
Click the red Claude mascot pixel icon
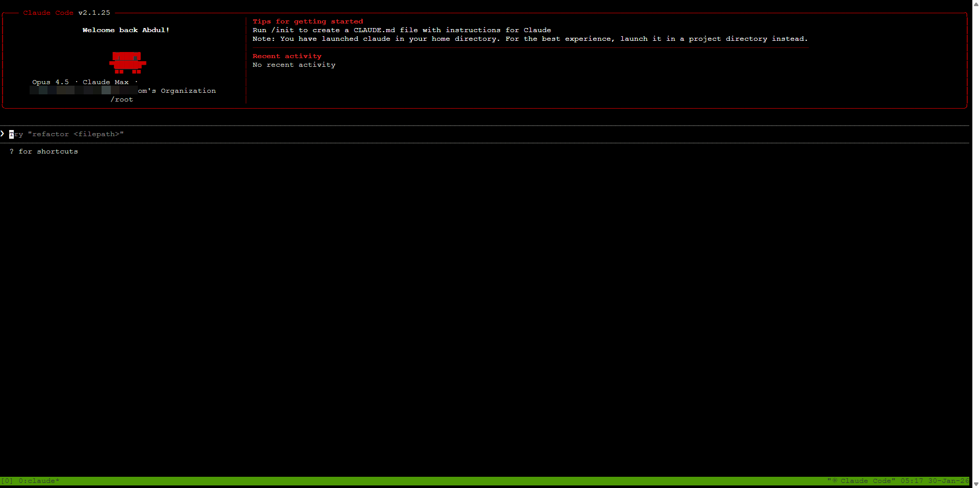click(x=128, y=63)
